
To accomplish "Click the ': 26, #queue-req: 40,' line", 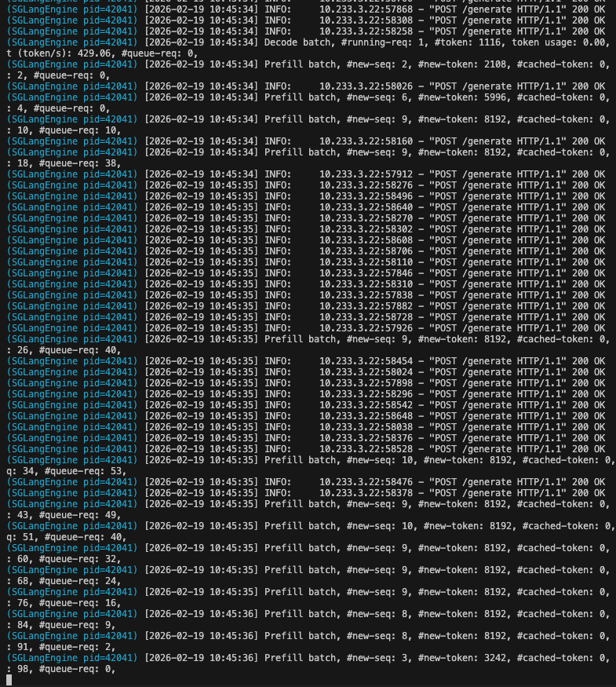I will [64, 350].
